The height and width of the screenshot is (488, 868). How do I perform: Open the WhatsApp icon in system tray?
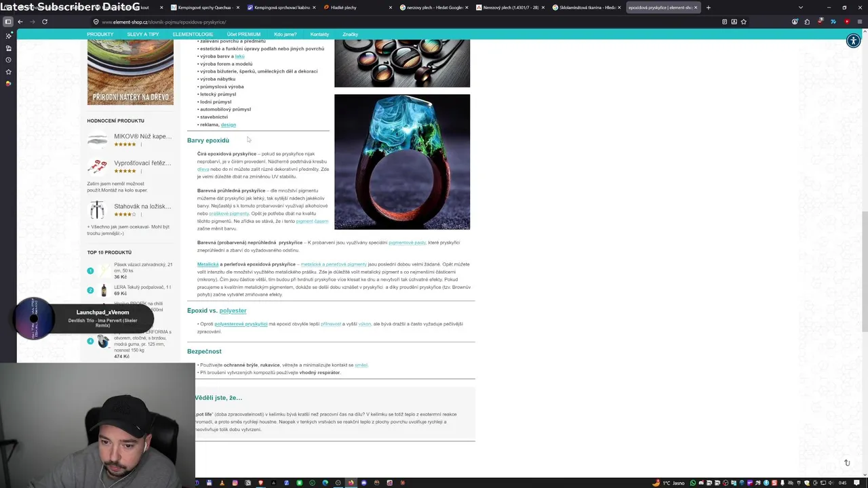coord(692,483)
